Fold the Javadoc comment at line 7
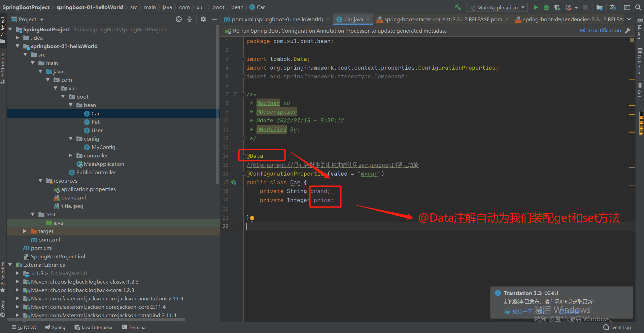 coord(243,94)
